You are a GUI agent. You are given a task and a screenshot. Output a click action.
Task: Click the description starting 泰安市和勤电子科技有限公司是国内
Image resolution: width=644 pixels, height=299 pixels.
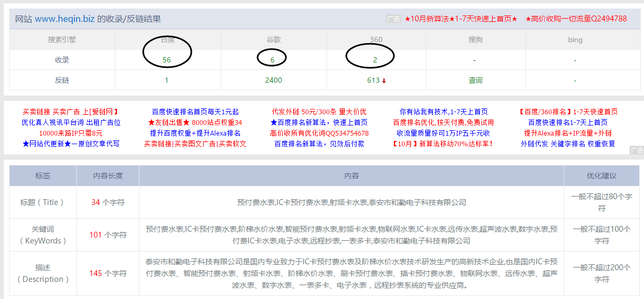point(352,273)
